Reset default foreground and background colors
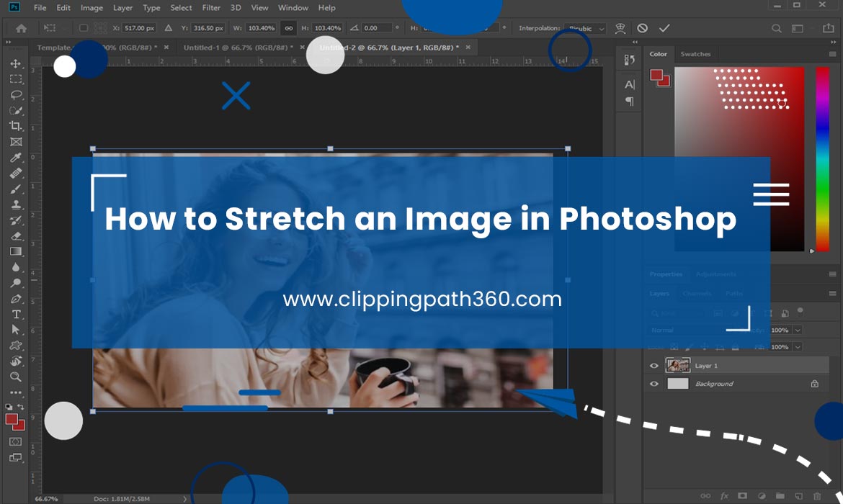 [9, 407]
